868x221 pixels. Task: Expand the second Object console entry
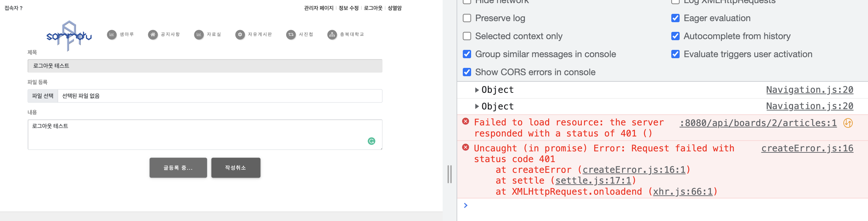point(477,106)
